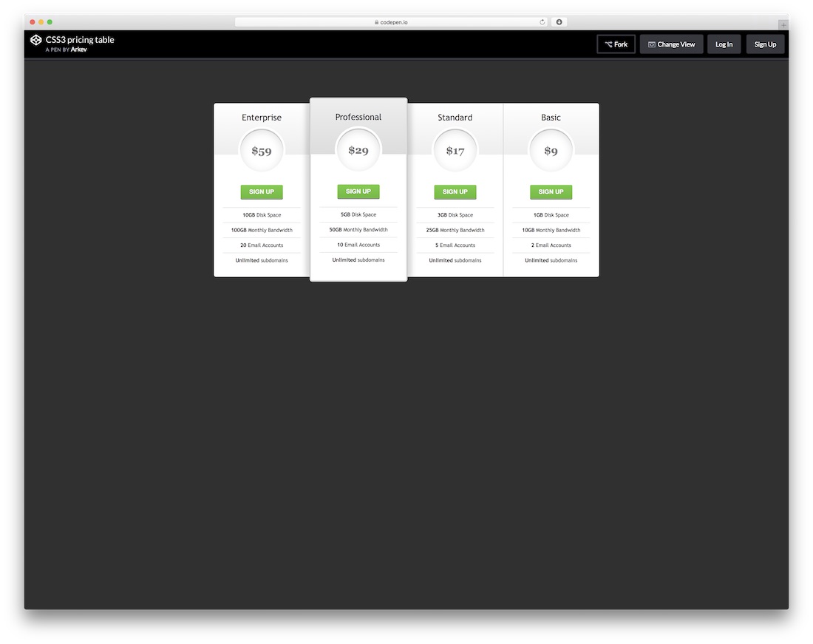Click the $17 price circle
Screen dimensions: 813x644
455,151
